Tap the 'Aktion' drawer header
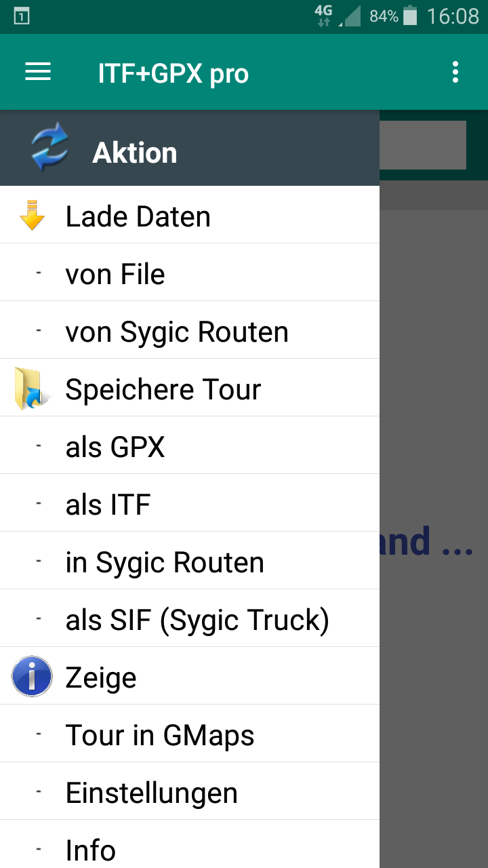 190,148
